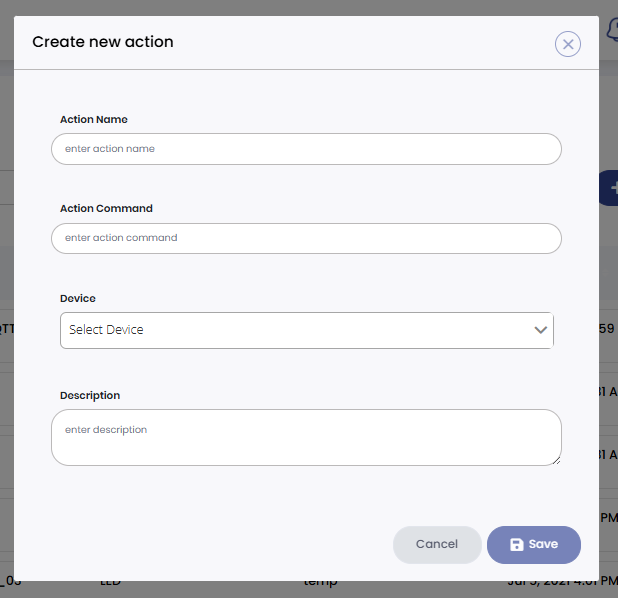Click the temp cell behind the dialog
The image size is (618, 598).
321,583
